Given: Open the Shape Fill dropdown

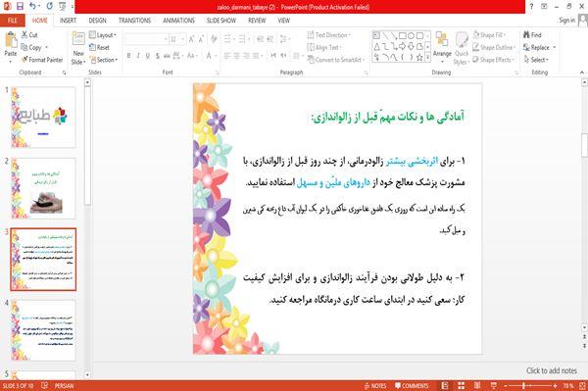Looking at the screenshot, I should coord(489,35).
